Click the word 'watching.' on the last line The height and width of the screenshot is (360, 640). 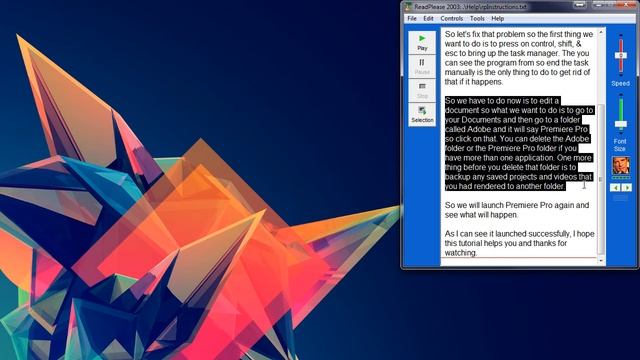click(460, 253)
